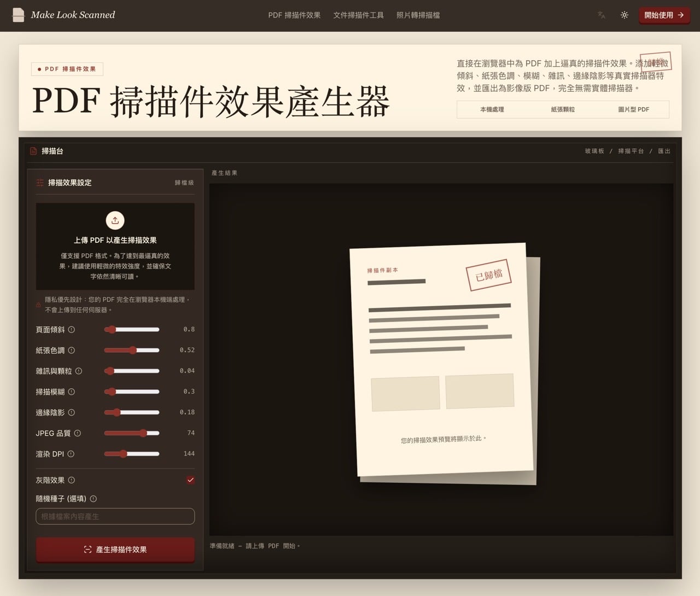The height and width of the screenshot is (596, 700).
Task: Open the 照片轉掃描檔 nav item
Action: [x=418, y=15]
